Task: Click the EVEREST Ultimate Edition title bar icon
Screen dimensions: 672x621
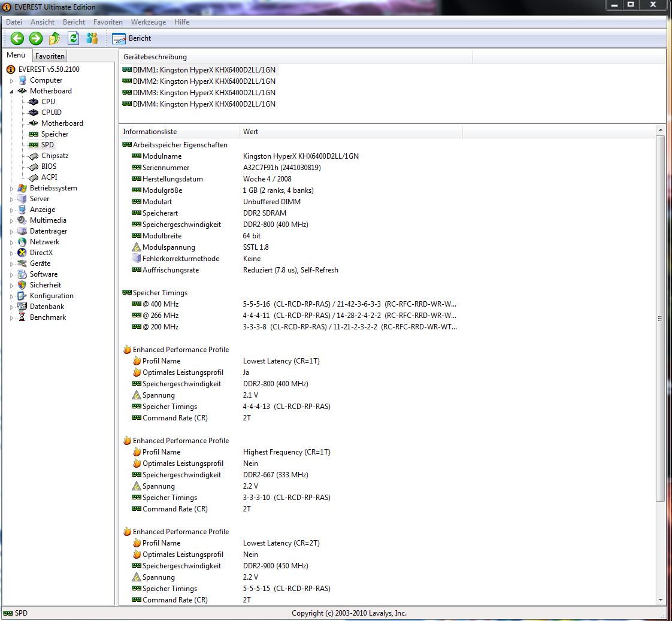Action: (x=7, y=7)
